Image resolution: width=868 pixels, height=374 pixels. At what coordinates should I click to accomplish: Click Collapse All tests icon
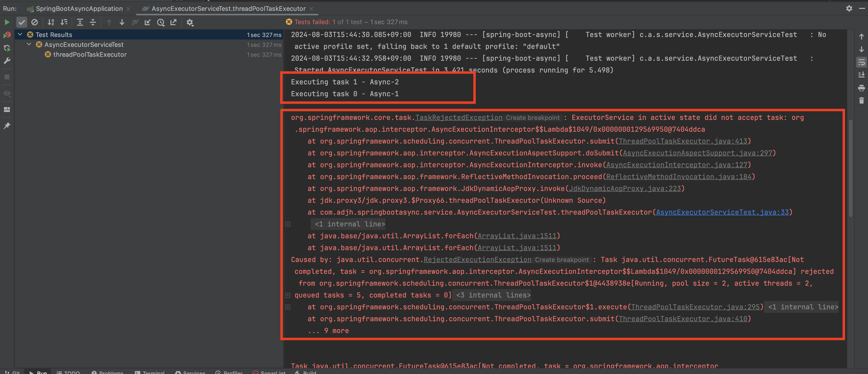pos(93,22)
